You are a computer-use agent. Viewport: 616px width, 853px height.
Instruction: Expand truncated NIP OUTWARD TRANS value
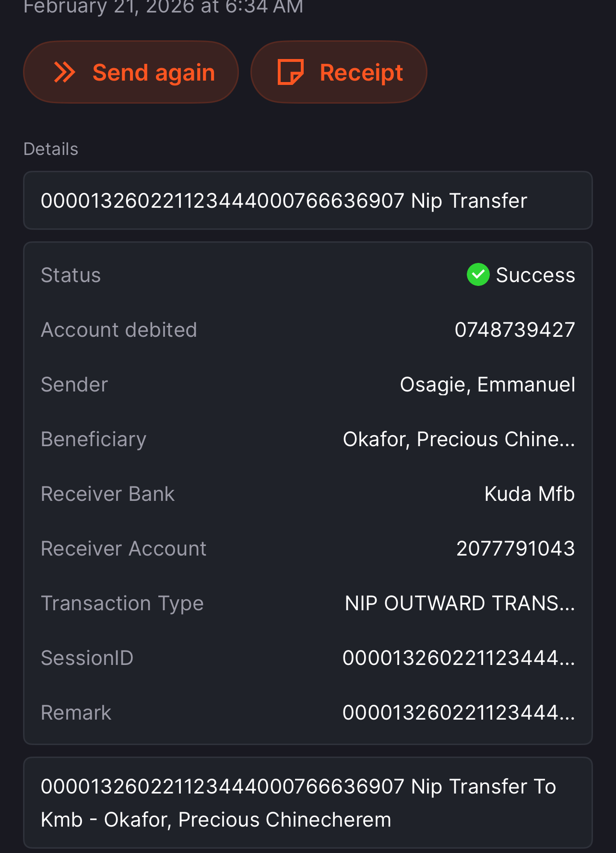coord(459,604)
